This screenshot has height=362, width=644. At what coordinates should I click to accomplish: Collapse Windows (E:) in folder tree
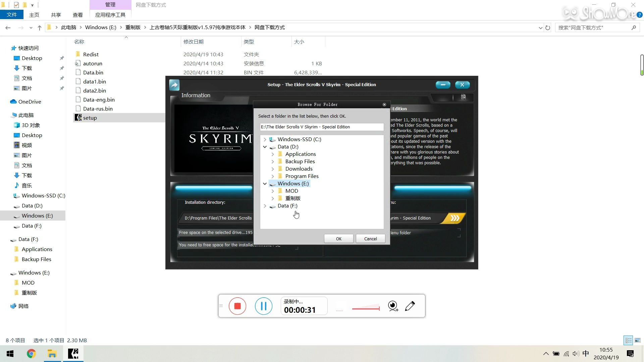[265, 184]
